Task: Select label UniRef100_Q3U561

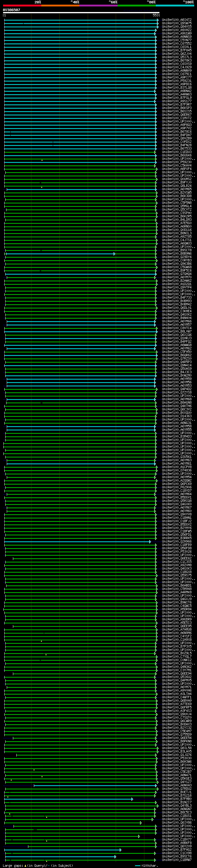Action: point(176,457)
